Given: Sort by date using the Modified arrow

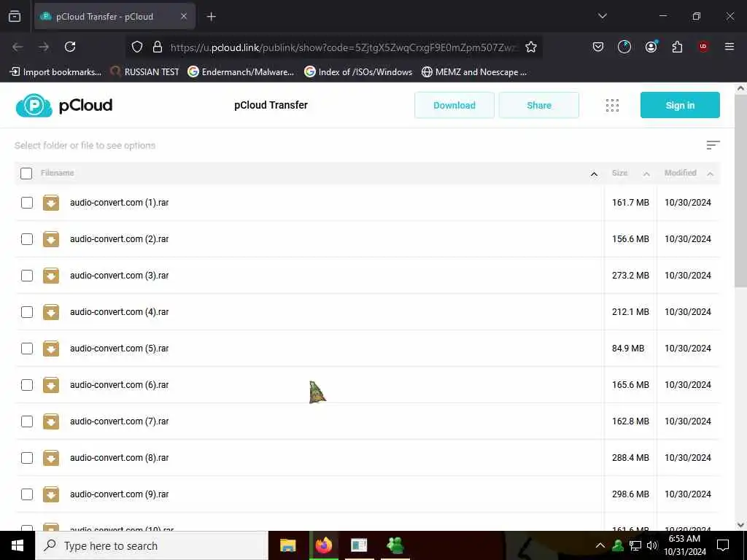Looking at the screenshot, I should pyautogui.click(x=710, y=174).
